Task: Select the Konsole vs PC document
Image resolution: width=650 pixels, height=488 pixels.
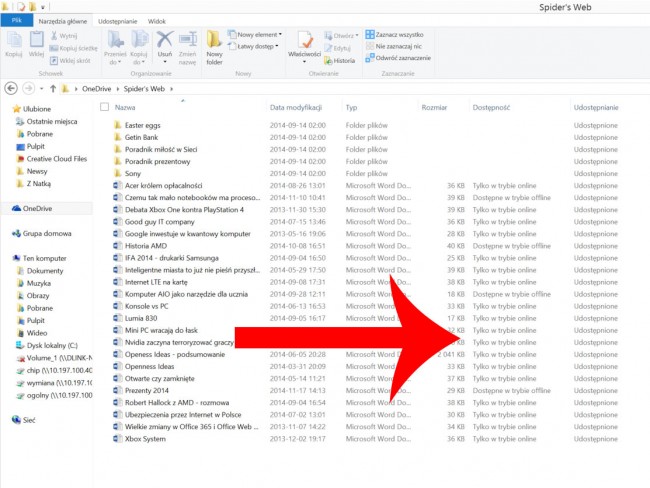Action: [x=141, y=306]
